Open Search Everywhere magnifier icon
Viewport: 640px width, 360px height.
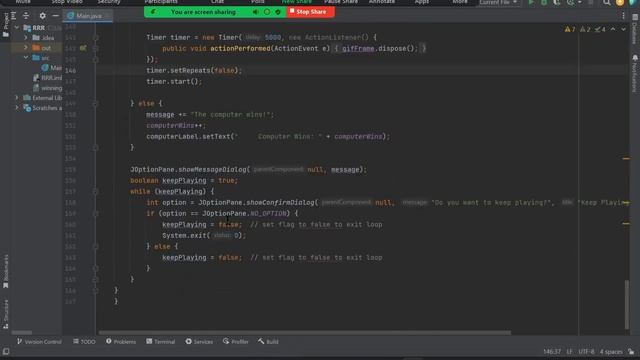[607, 2]
